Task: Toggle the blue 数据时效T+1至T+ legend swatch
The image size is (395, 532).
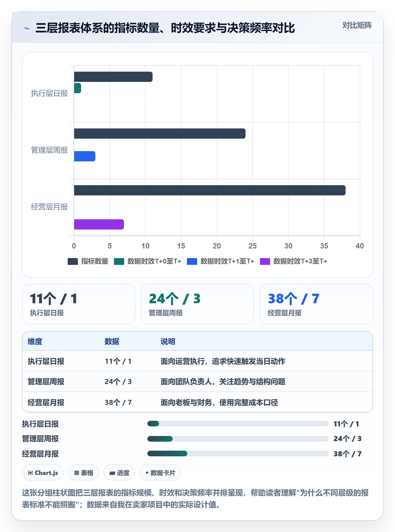Action: [192, 261]
